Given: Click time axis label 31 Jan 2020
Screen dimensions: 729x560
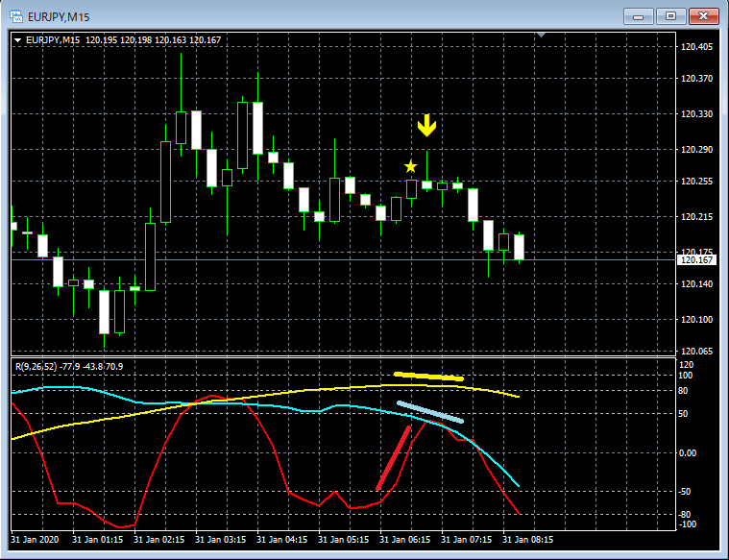Looking at the screenshot, I should tap(35, 540).
